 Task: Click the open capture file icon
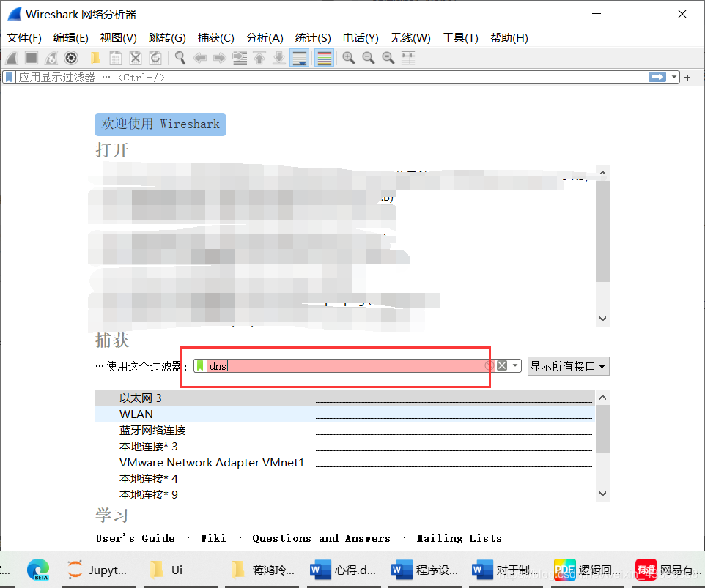(93, 58)
